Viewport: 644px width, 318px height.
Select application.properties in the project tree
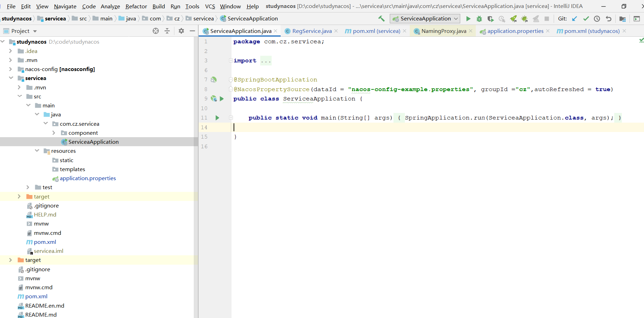pyautogui.click(x=88, y=178)
